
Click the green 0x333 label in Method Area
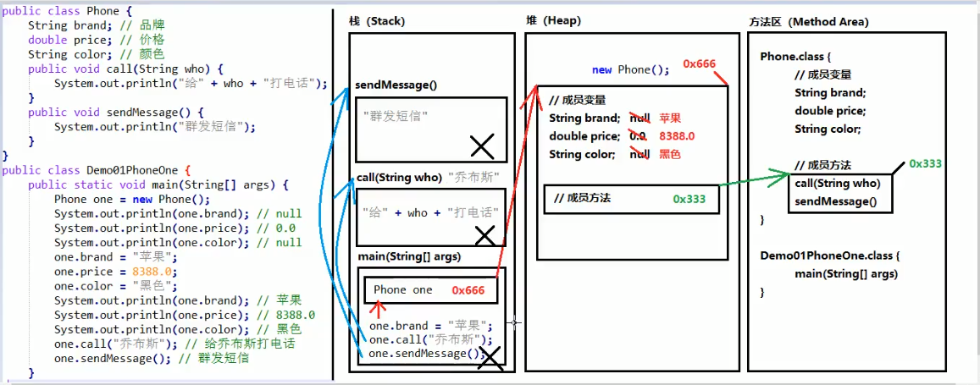[925, 163]
